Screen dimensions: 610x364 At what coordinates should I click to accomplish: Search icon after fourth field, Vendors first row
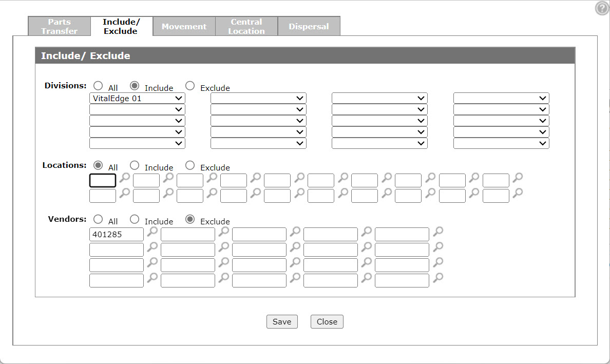[x=367, y=232]
